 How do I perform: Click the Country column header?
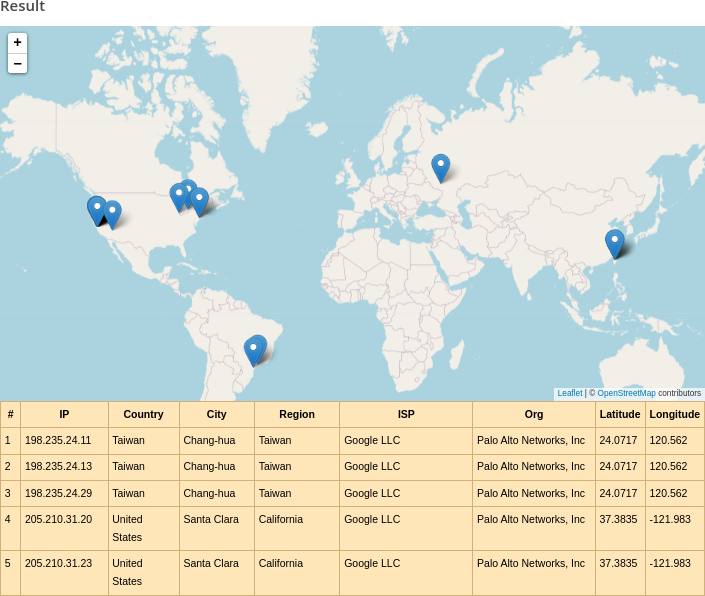(x=143, y=414)
